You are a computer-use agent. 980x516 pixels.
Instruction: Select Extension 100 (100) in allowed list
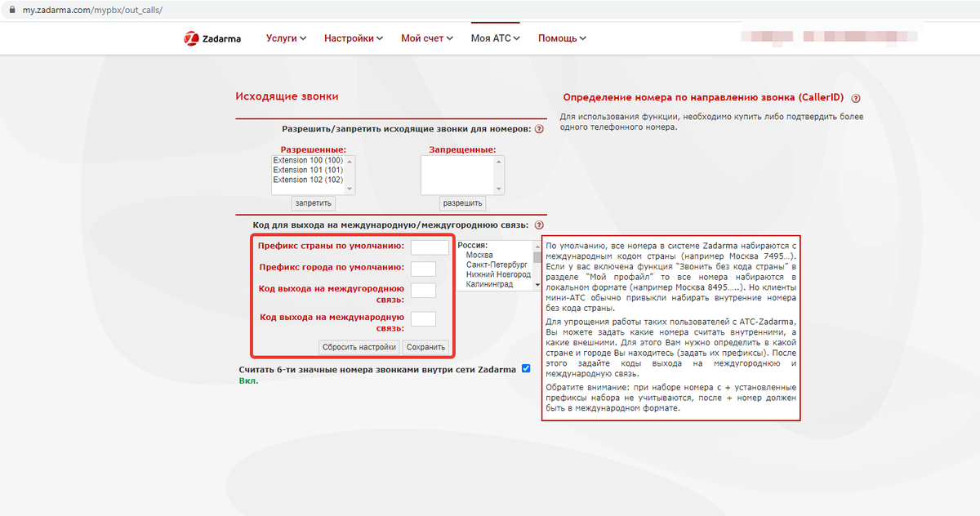tap(308, 161)
